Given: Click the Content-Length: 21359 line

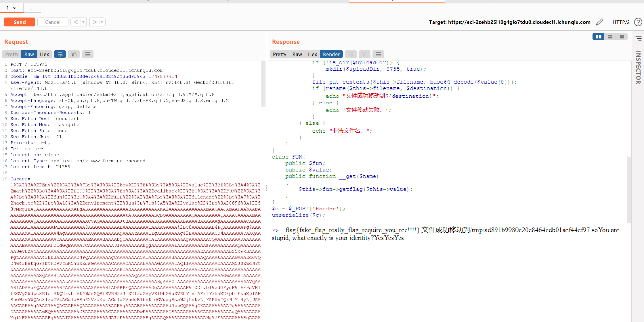Looking at the screenshot, I should [40, 167].
